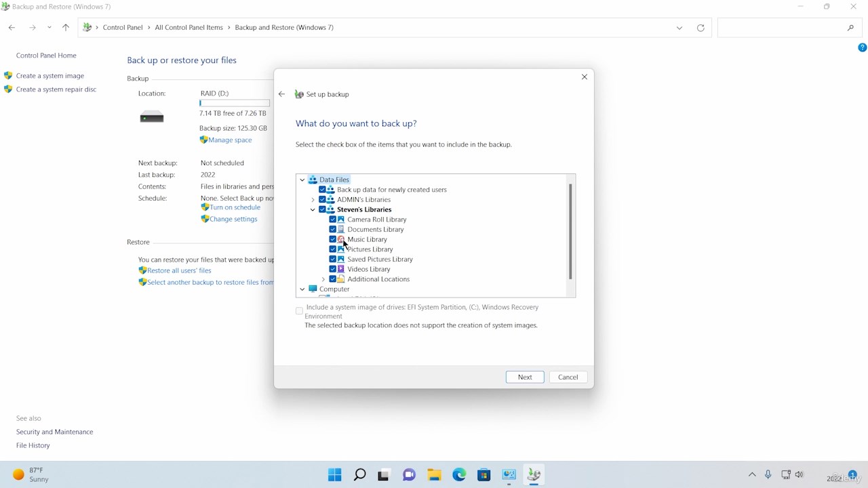
Task: Expand the Additional Locations node
Action: [323, 279]
